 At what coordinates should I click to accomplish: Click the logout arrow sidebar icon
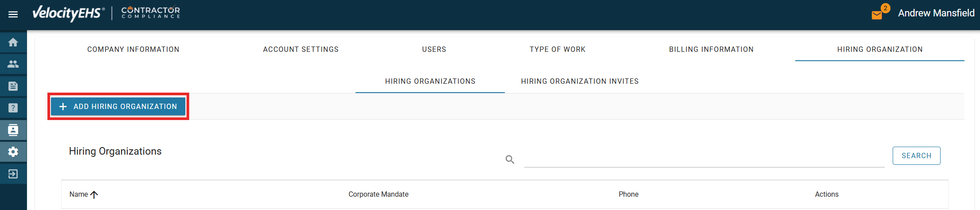13,174
